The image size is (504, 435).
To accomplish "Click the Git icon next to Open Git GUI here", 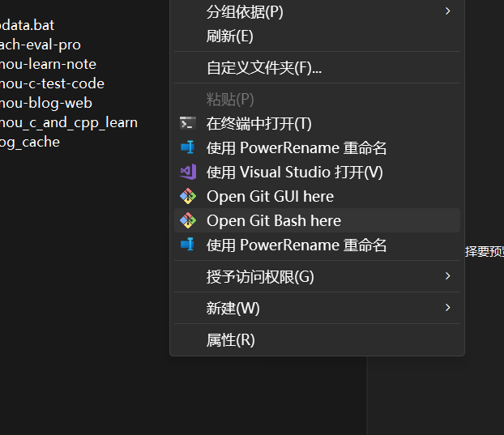I will [188, 197].
